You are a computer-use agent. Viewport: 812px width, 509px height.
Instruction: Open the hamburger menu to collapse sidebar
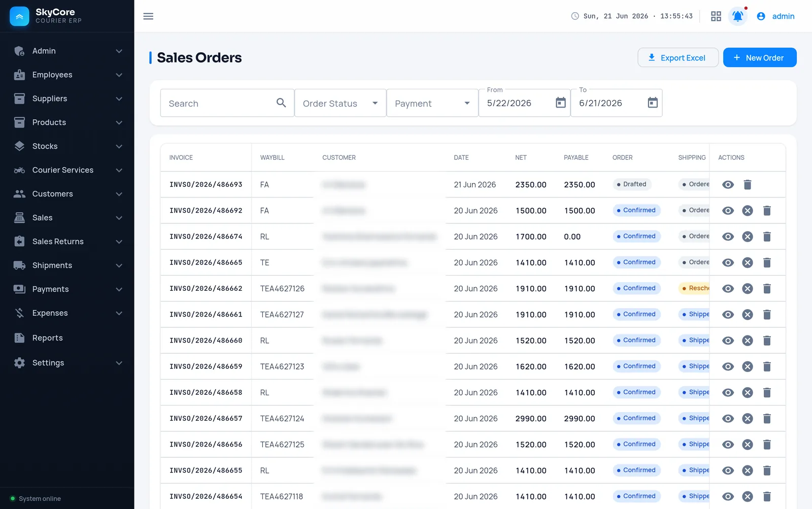coord(148,16)
